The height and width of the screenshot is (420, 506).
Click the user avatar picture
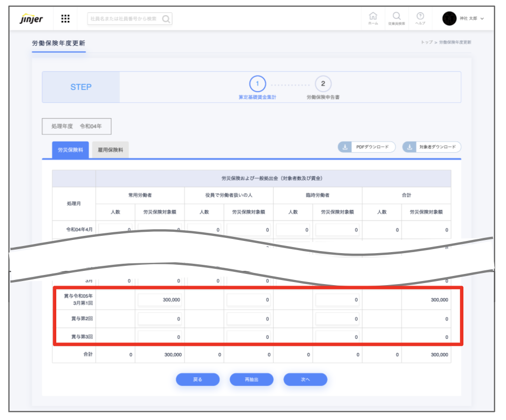click(449, 19)
